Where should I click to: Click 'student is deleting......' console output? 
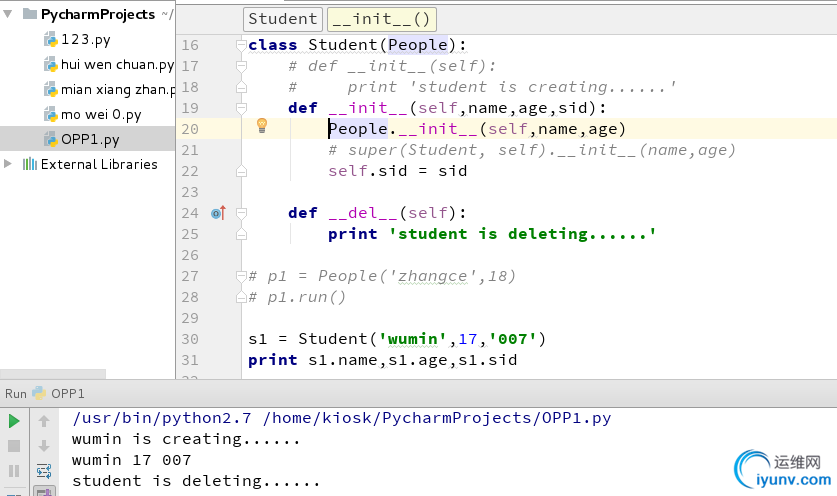(196, 481)
